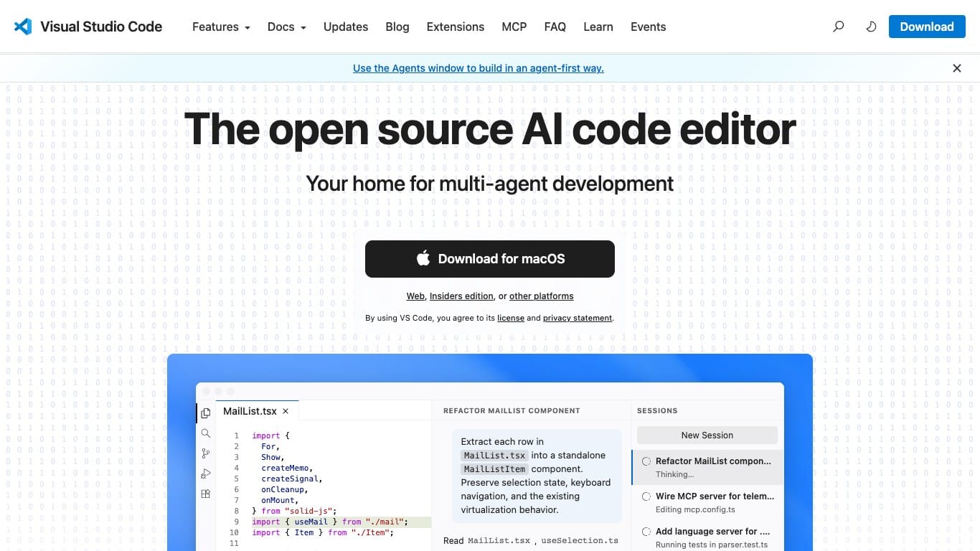980x551 pixels.
Task: Click the status icon beside Wire MCP server session
Action: pyautogui.click(x=646, y=496)
